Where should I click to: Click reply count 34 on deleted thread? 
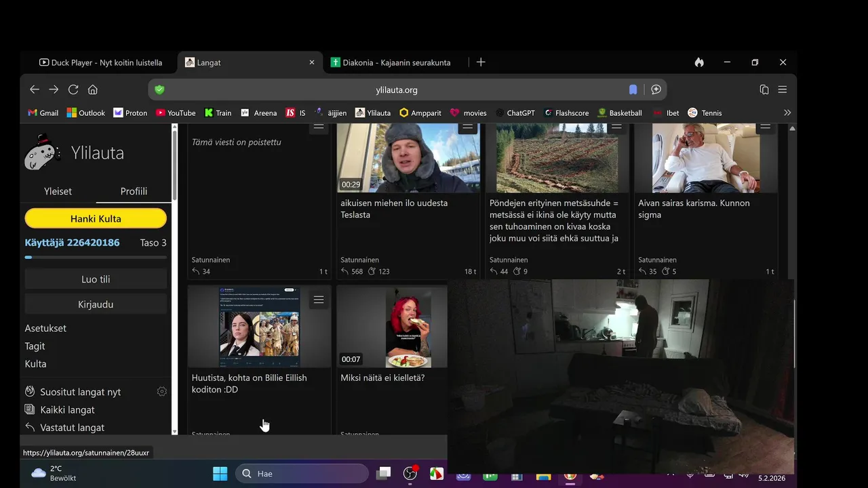pos(201,271)
